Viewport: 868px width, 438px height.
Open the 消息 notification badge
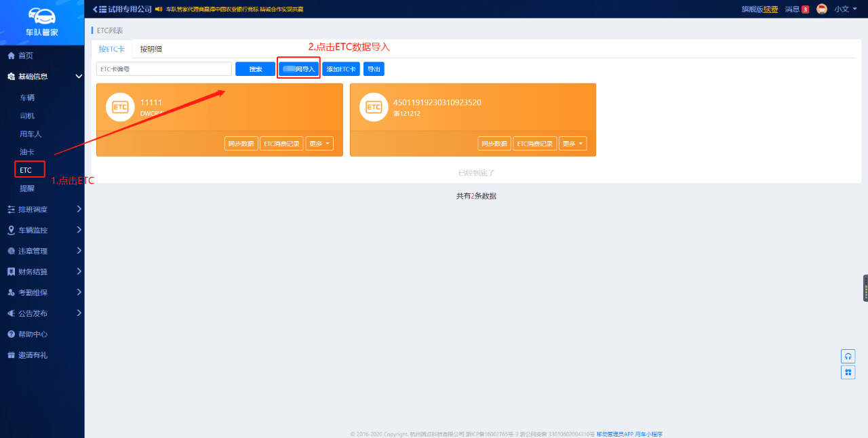click(x=805, y=9)
